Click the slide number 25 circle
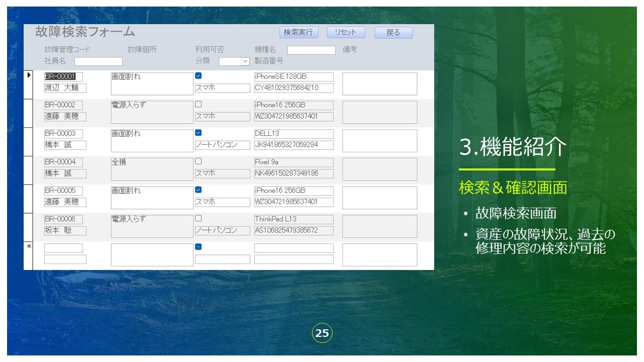The height and width of the screenshot is (362, 644). point(322,333)
